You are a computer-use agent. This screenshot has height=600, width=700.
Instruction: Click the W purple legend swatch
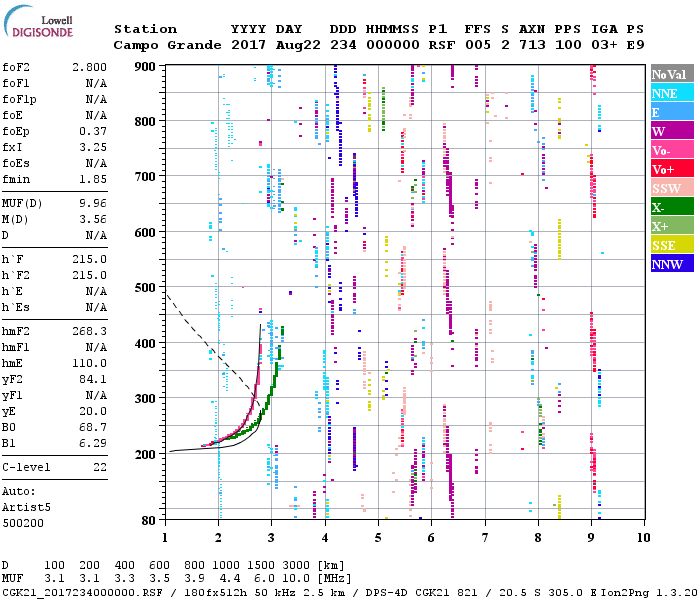click(x=670, y=131)
